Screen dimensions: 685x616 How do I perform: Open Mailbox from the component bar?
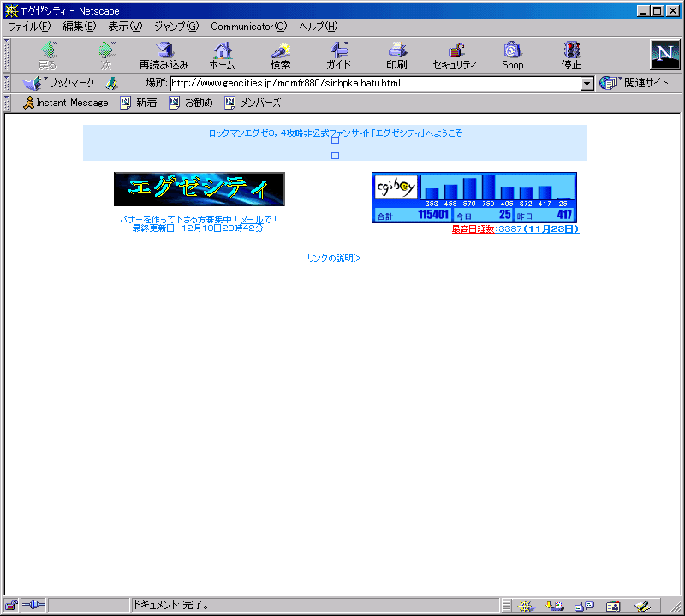(x=555, y=606)
